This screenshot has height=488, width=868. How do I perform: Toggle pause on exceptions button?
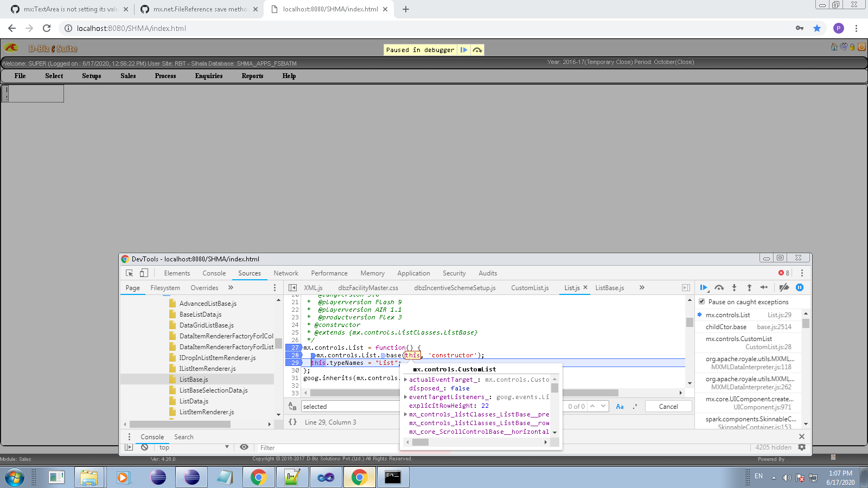click(800, 288)
